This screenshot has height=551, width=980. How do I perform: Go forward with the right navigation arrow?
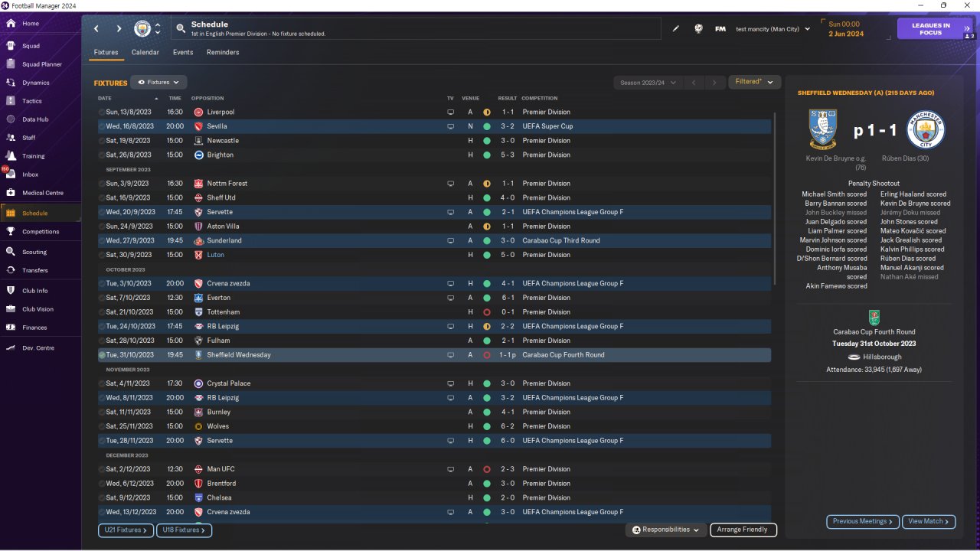click(119, 29)
